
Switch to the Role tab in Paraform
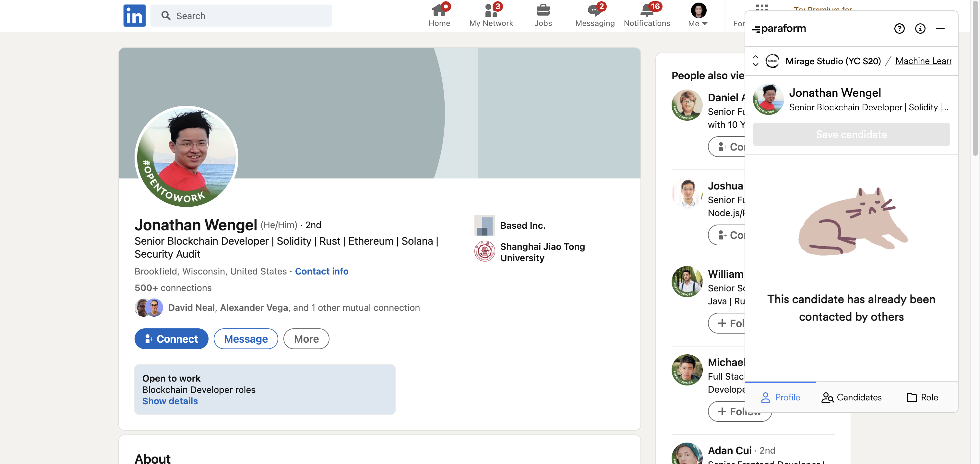point(922,397)
